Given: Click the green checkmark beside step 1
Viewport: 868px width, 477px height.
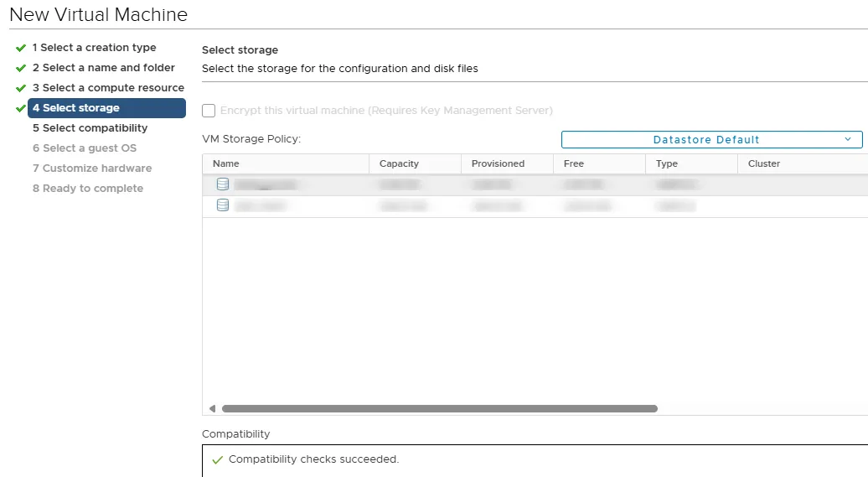Looking at the screenshot, I should tap(21, 48).
